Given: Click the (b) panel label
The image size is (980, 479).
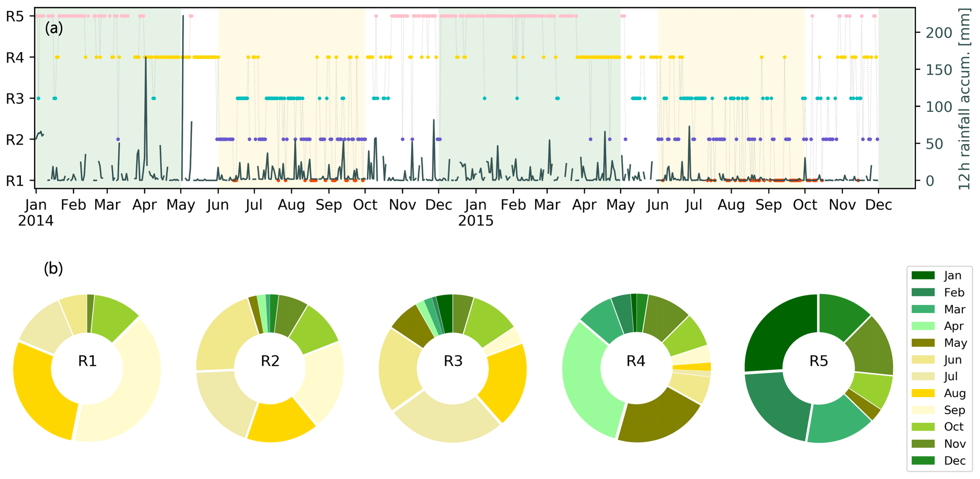Looking at the screenshot, I should click(53, 269).
